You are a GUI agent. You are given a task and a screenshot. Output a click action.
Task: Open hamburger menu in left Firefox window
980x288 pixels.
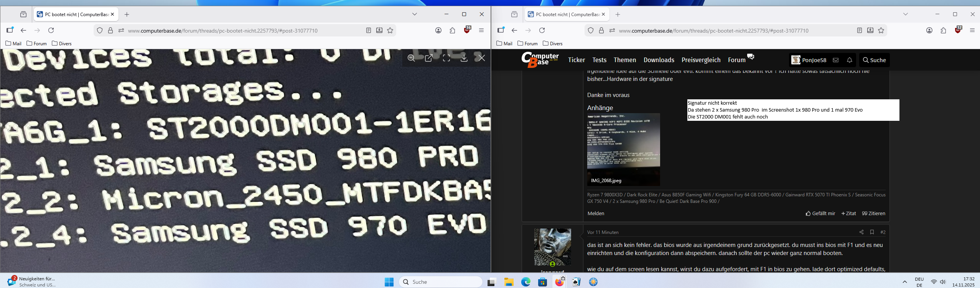pyautogui.click(x=481, y=30)
